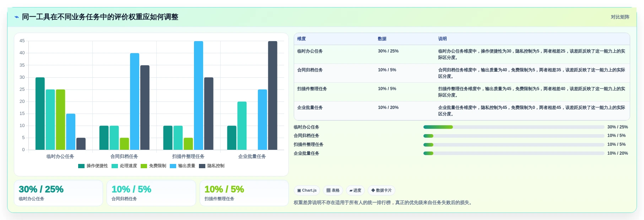Toggle the 隐私控制 legend item
Image resolution: width=644 pixels, height=220 pixels.
[x=212, y=166]
